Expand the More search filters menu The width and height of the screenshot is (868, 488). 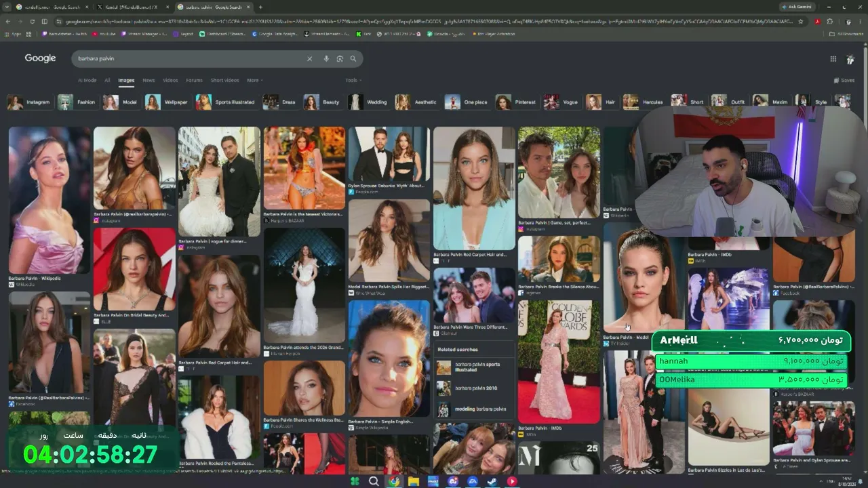click(x=254, y=80)
